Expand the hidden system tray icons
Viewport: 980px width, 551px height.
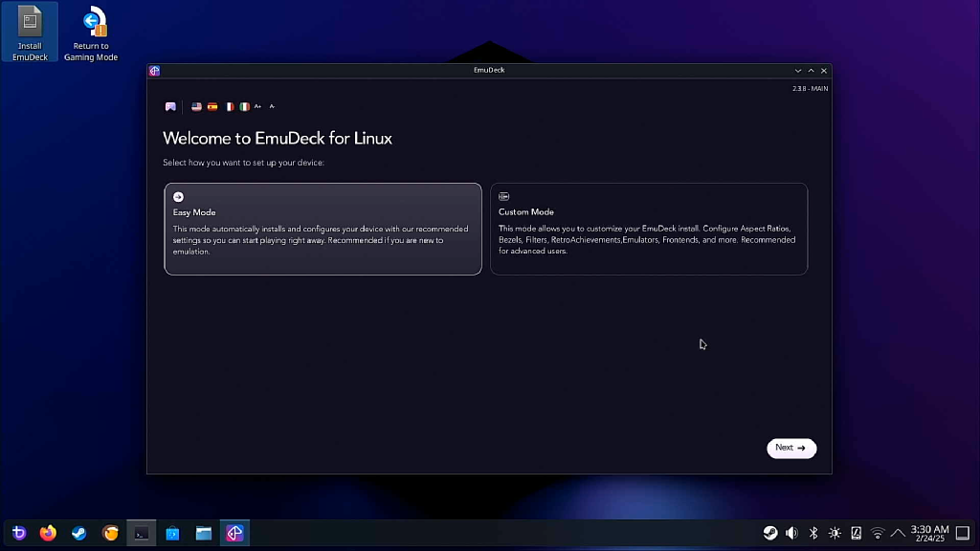pos(898,533)
